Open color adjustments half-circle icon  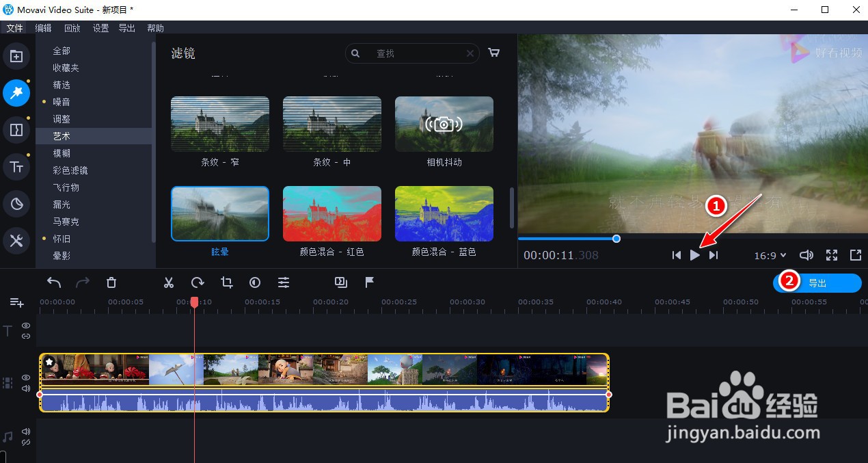click(x=255, y=282)
